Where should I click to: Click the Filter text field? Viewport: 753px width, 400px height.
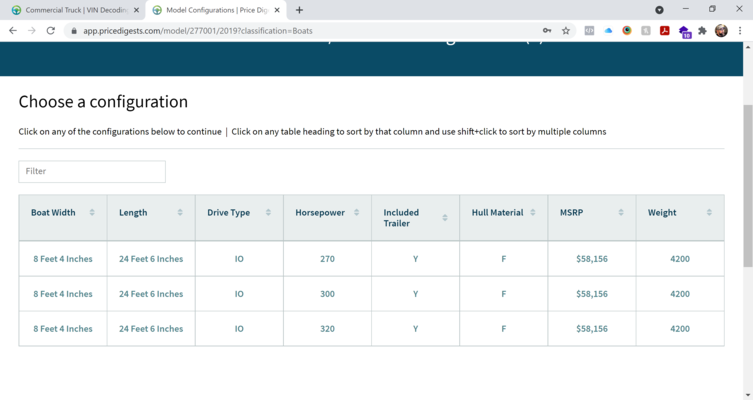pyautogui.click(x=92, y=171)
